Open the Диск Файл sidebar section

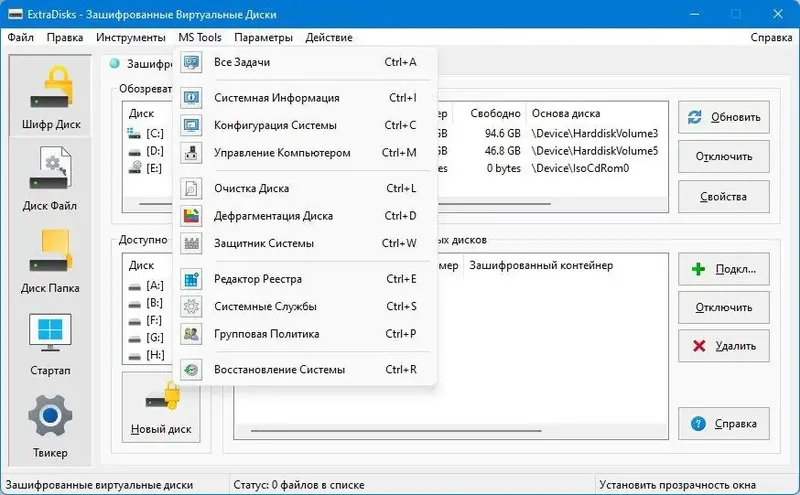[x=50, y=179]
